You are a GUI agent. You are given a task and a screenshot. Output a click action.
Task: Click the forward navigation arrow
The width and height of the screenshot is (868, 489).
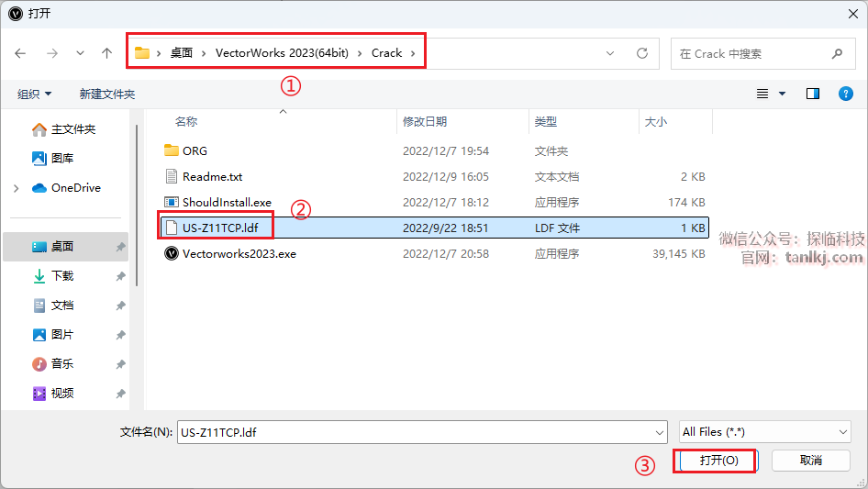pos(52,53)
